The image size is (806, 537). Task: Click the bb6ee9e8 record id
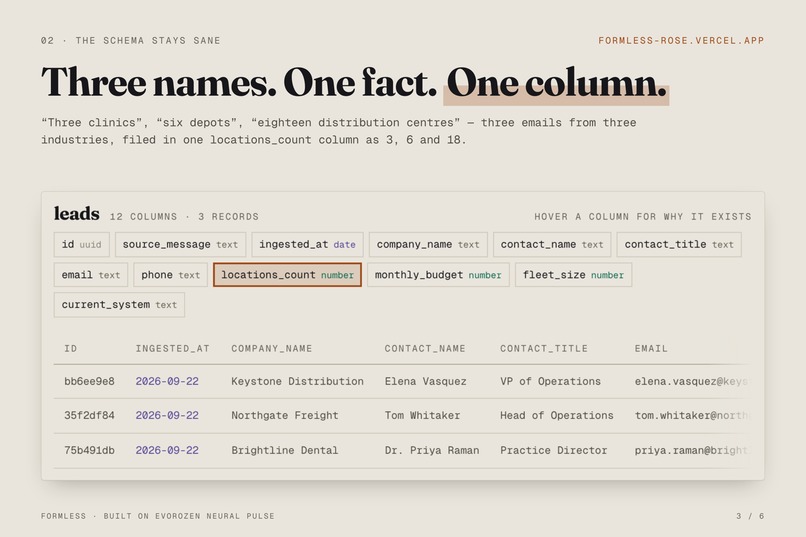(x=89, y=382)
